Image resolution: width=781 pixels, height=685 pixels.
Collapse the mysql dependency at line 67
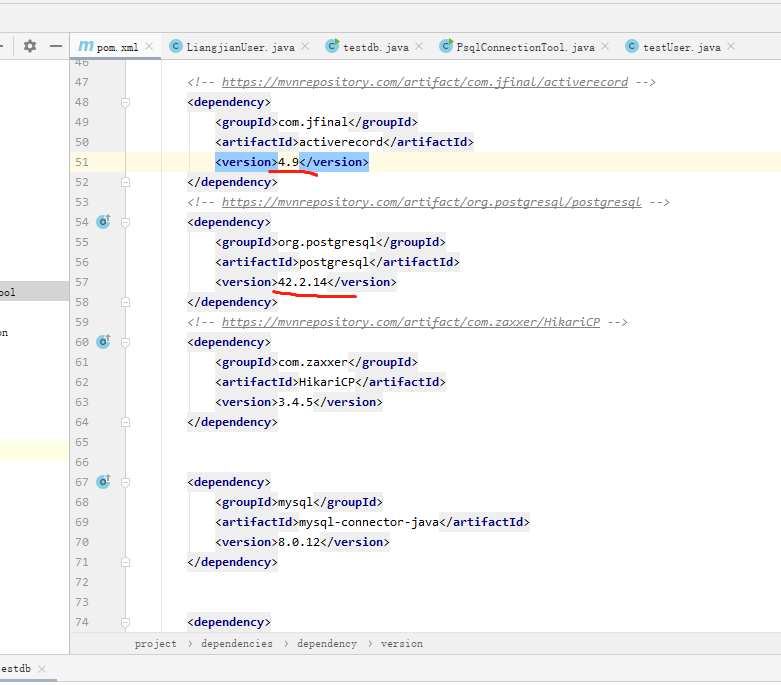[126, 482]
